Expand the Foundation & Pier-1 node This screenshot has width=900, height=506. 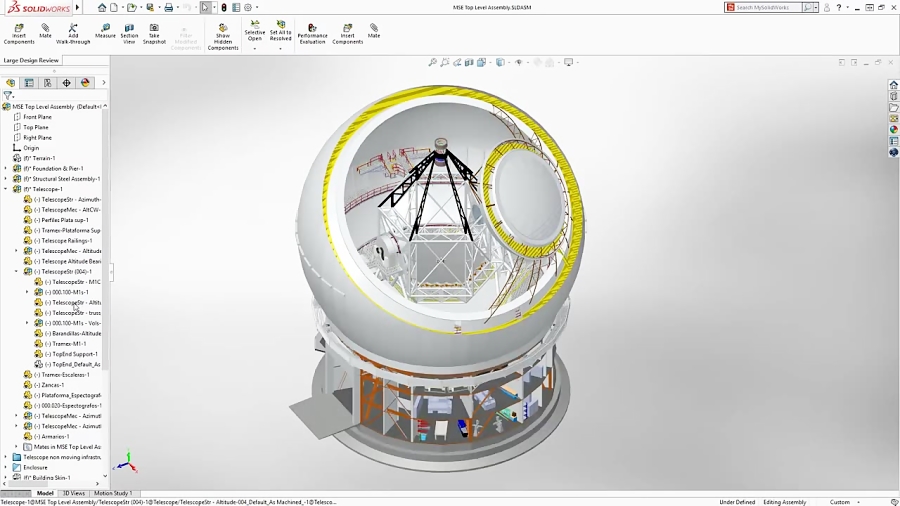coord(5,169)
